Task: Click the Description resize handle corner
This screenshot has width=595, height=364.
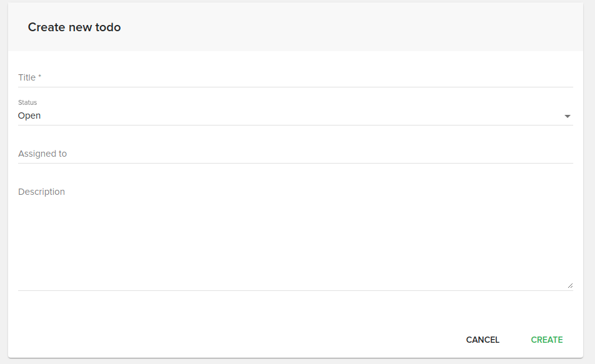Action: tap(570, 286)
